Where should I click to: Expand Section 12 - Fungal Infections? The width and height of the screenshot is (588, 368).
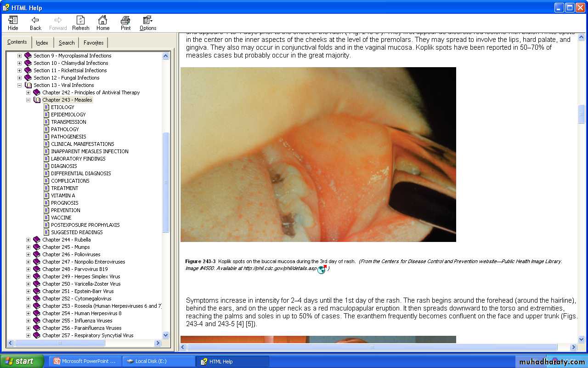20,78
